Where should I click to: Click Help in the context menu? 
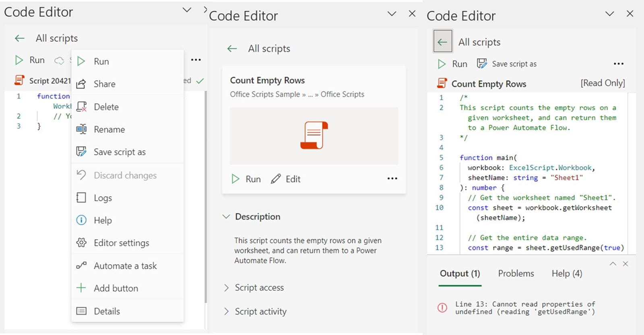[103, 220]
